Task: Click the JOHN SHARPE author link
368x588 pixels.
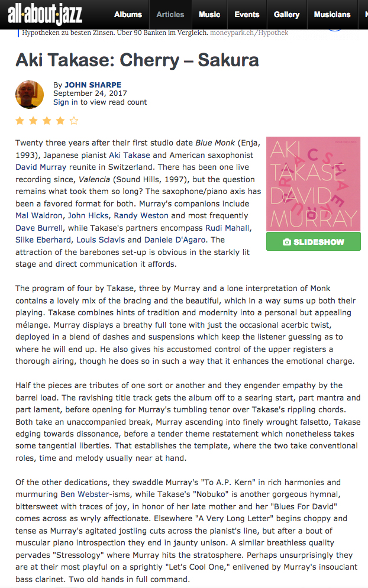Action: (x=93, y=85)
